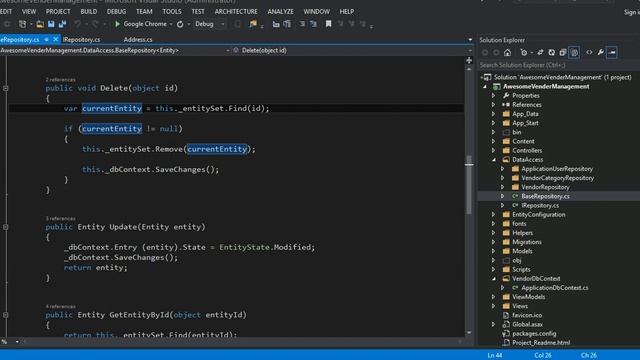
Task: Start debugging with Google Chrome button
Action: 141,24
